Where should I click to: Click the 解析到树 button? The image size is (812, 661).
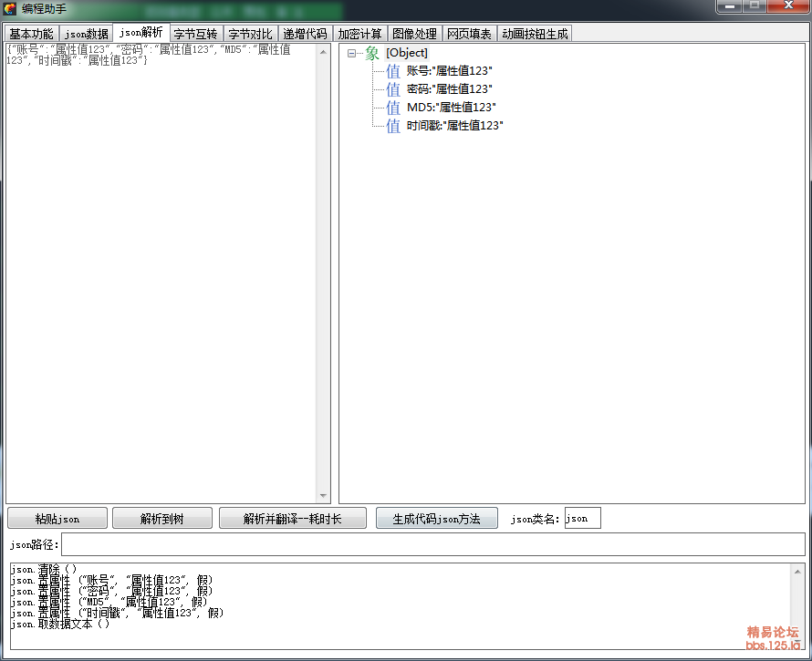161,519
